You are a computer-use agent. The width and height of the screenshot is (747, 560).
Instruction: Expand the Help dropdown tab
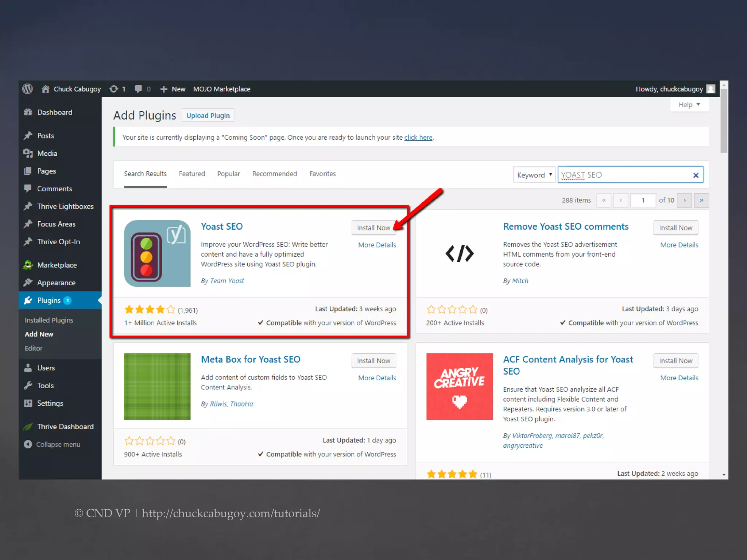click(x=689, y=105)
